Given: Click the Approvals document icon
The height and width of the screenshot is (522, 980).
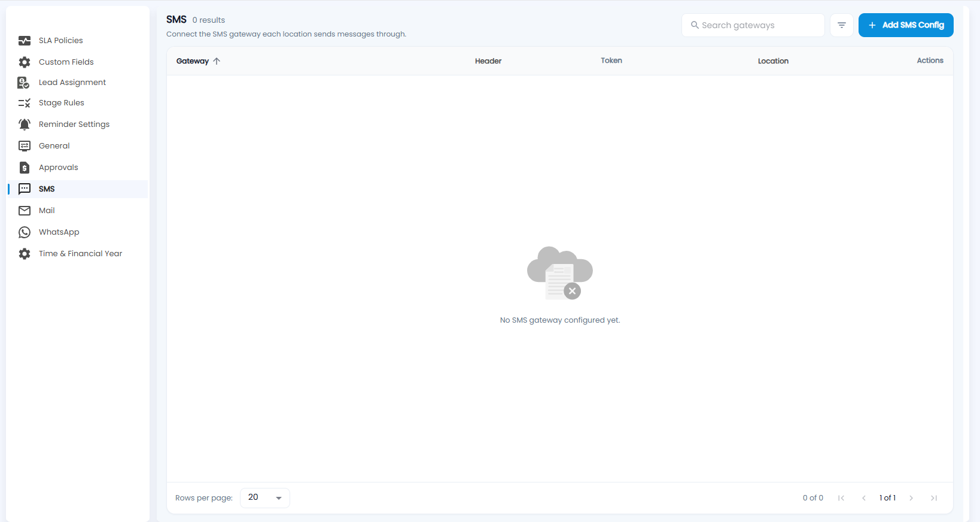Looking at the screenshot, I should point(25,168).
